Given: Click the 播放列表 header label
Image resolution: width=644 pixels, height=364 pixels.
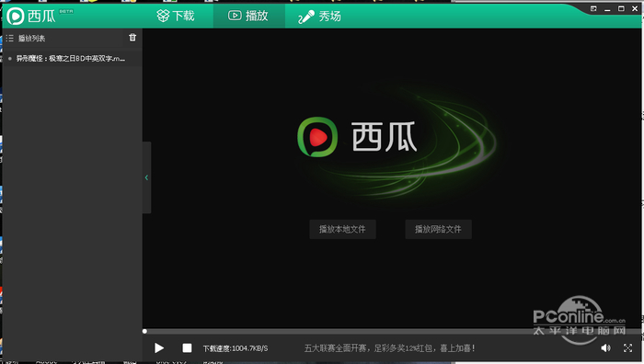Looking at the screenshot, I should point(31,39).
